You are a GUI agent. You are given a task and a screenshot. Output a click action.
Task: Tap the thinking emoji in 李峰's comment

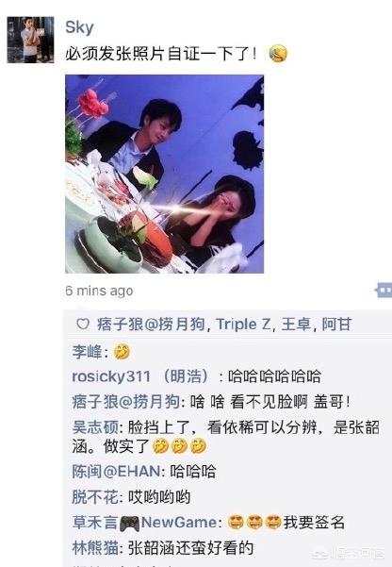[122, 352]
